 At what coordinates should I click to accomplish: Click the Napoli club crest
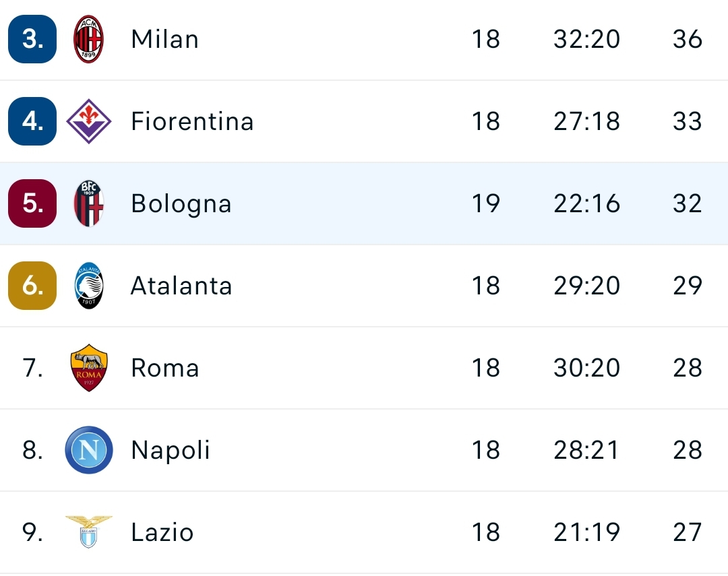88,450
